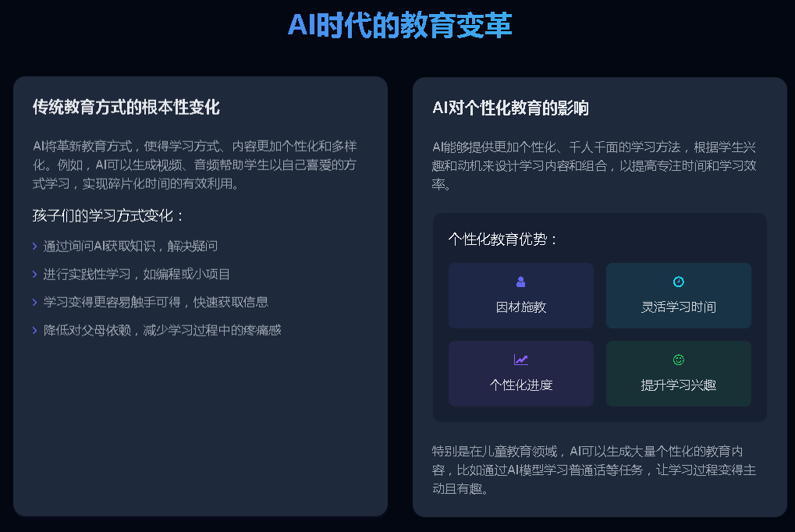This screenshot has height=532, width=795.
Task: Select the 灵活学习时间 card
Action: click(x=679, y=295)
